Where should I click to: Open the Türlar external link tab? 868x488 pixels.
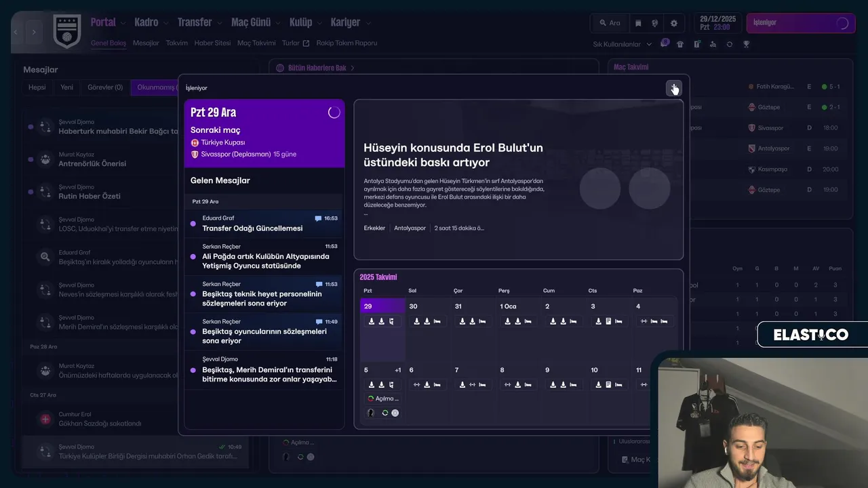(x=296, y=43)
